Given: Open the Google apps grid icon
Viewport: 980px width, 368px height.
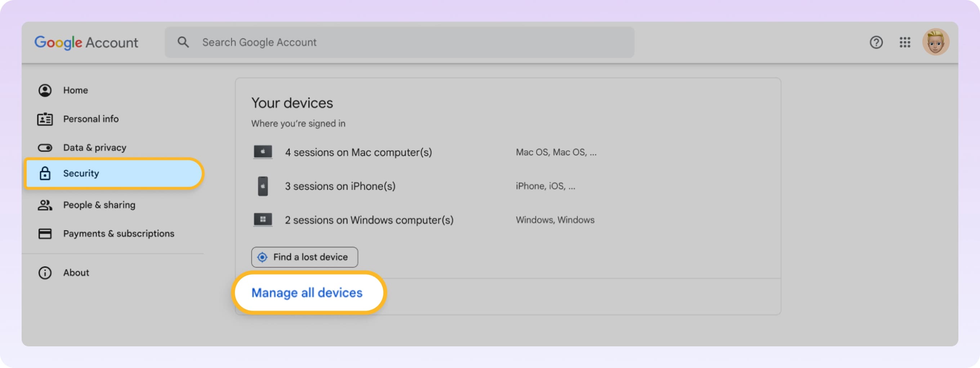Looking at the screenshot, I should [905, 42].
